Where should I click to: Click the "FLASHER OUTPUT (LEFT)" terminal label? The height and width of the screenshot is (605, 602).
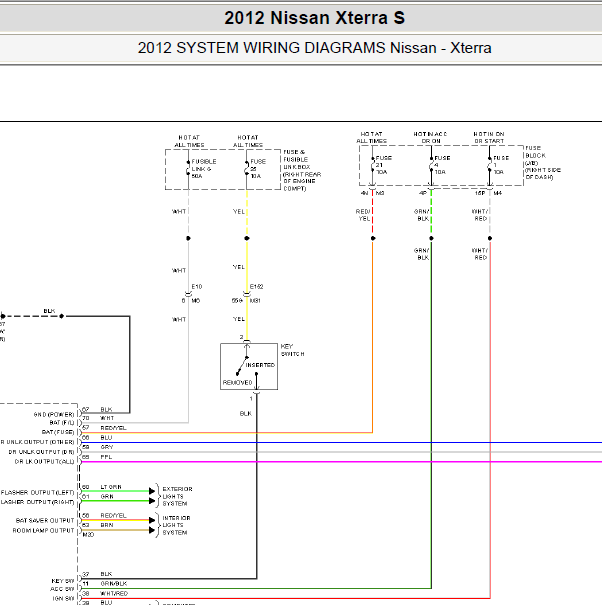pos(37,493)
